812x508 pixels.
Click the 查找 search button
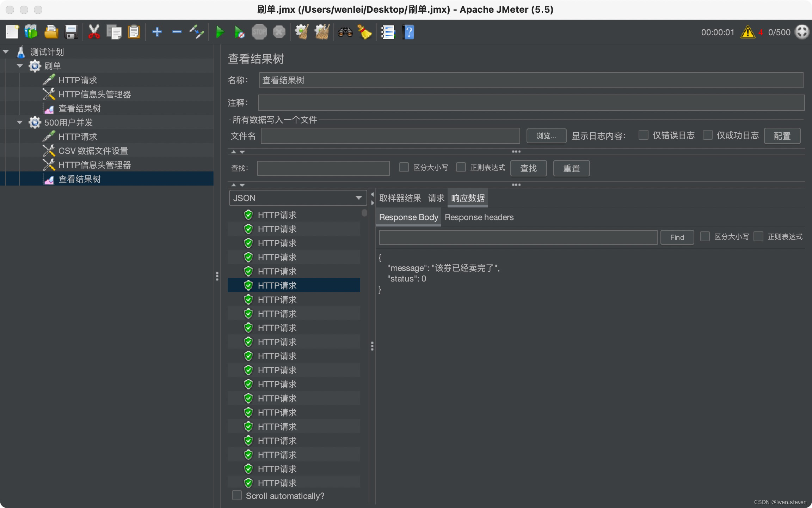click(529, 169)
